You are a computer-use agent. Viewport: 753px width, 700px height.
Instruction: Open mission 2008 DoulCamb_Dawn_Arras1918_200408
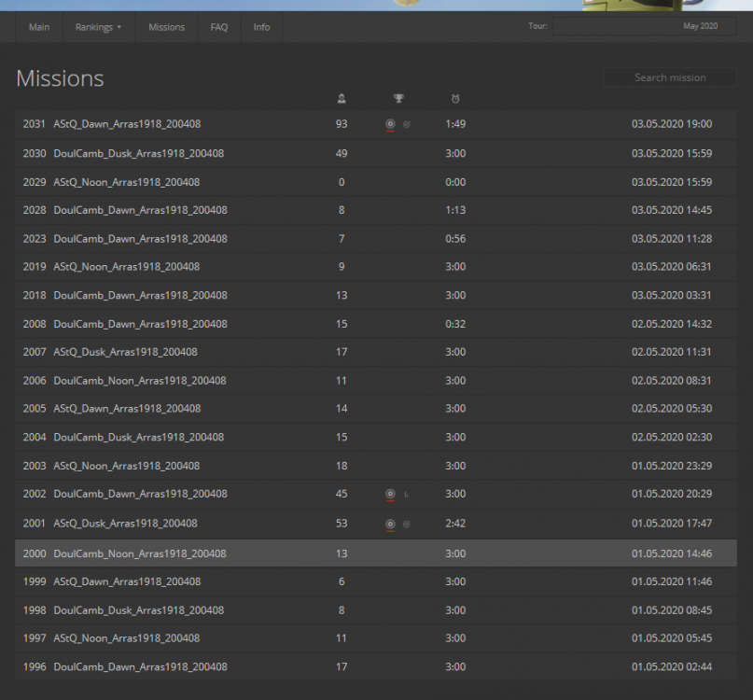[138, 324]
